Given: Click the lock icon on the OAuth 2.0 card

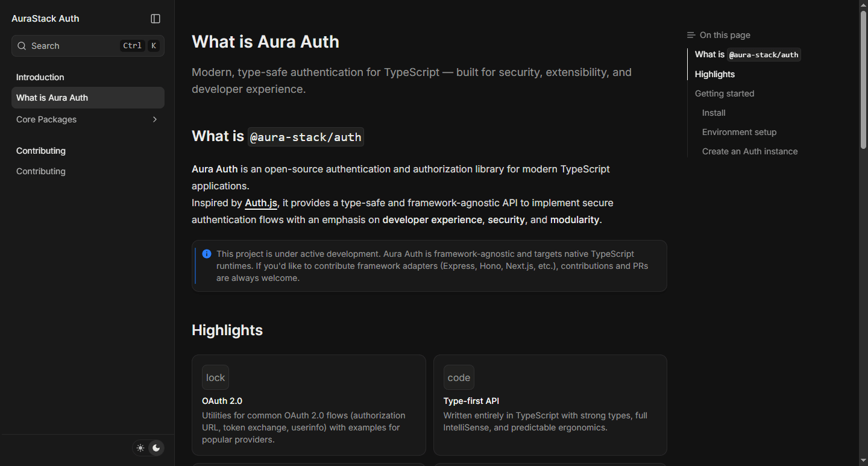Looking at the screenshot, I should [x=215, y=377].
